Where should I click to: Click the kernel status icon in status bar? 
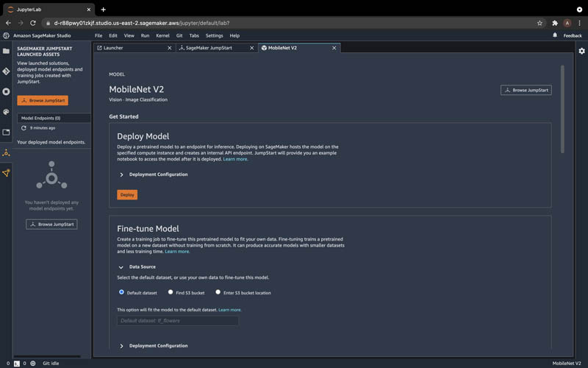coord(33,363)
